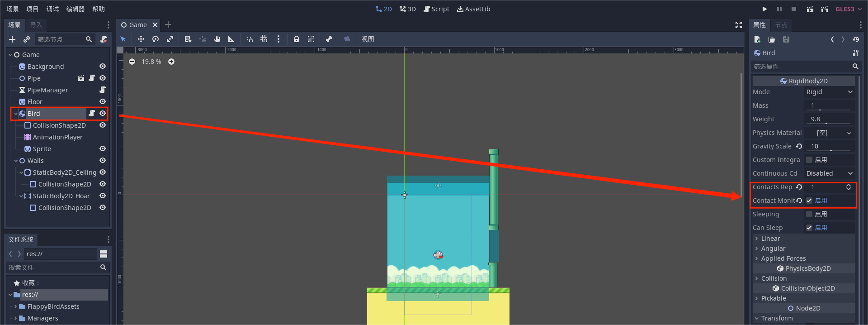Select the Ruler mode tool
The height and width of the screenshot is (325, 868).
pos(231,39)
